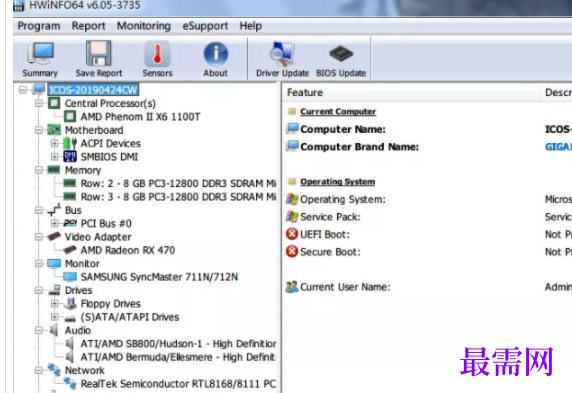Expand the (S)ATA/ATAPI Drives node

(x=54, y=317)
